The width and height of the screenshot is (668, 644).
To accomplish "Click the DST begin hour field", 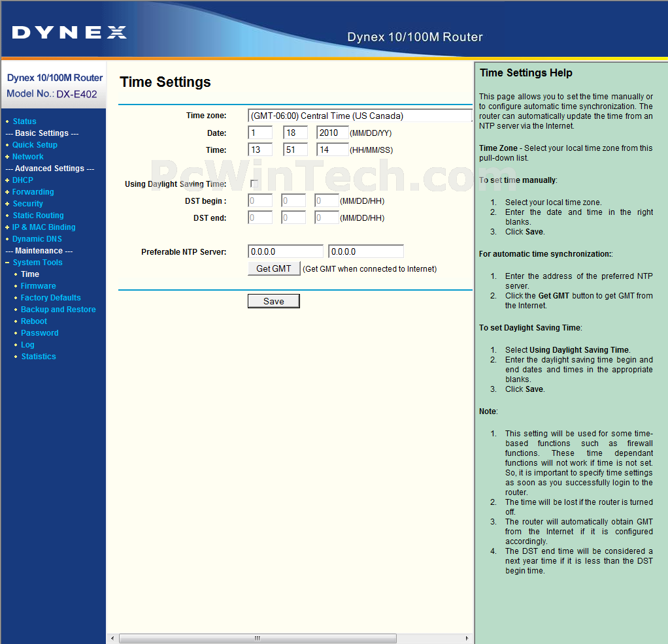I will pos(326,201).
